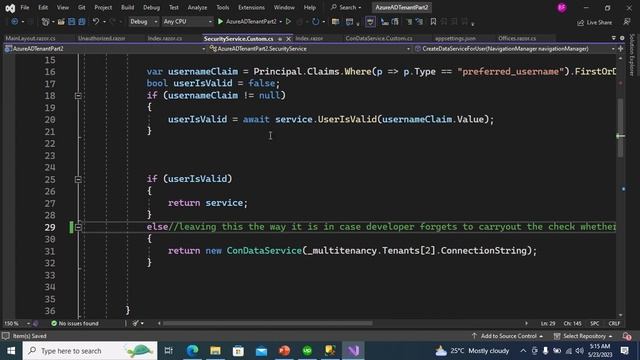Open the Edit menu
640x360 pixels.
[43, 7]
